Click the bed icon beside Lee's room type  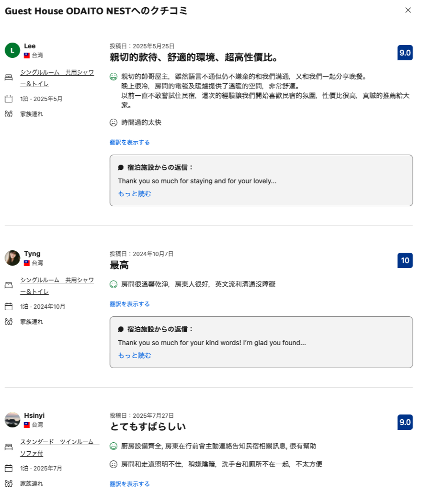[9, 78]
